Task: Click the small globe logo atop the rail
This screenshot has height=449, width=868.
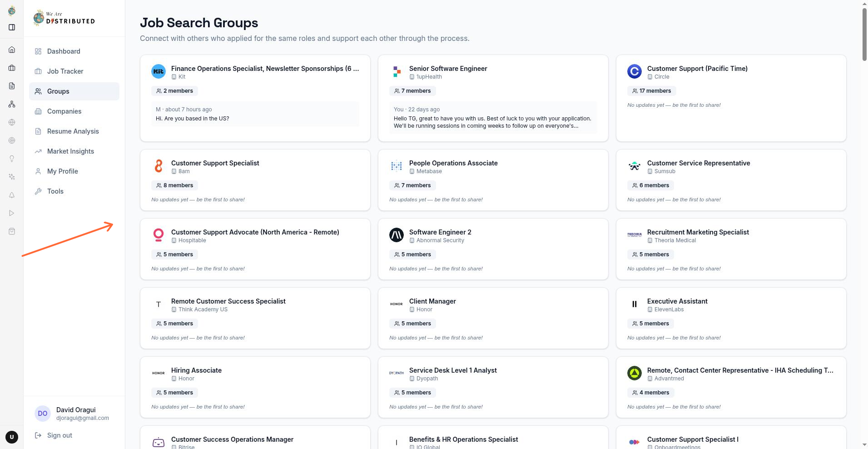Action: click(12, 11)
